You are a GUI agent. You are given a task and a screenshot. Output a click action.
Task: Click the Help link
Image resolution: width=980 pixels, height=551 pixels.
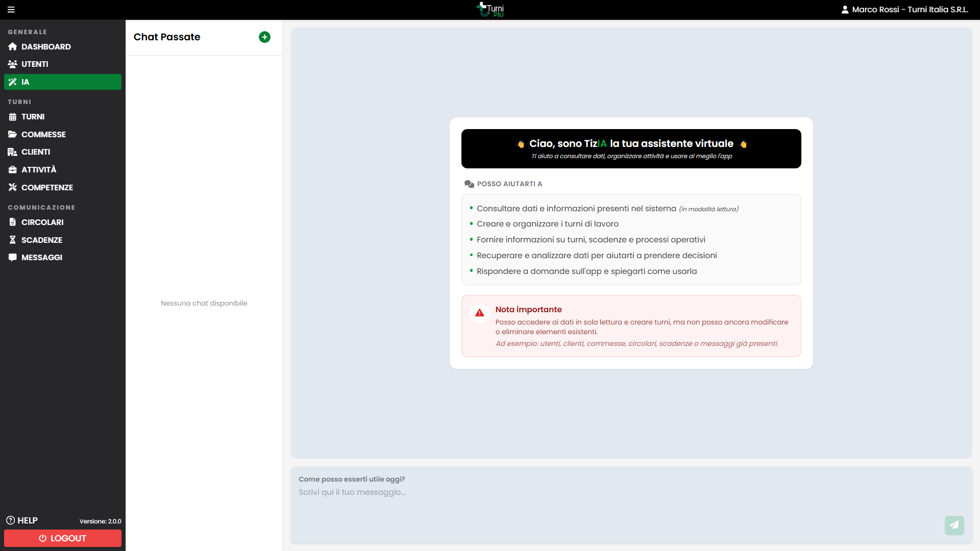[x=22, y=520]
